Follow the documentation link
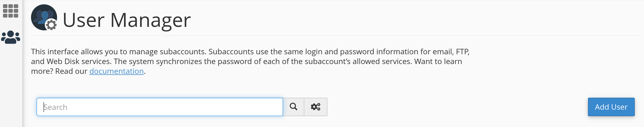The width and height of the screenshot is (644, 127). (116, 71)
